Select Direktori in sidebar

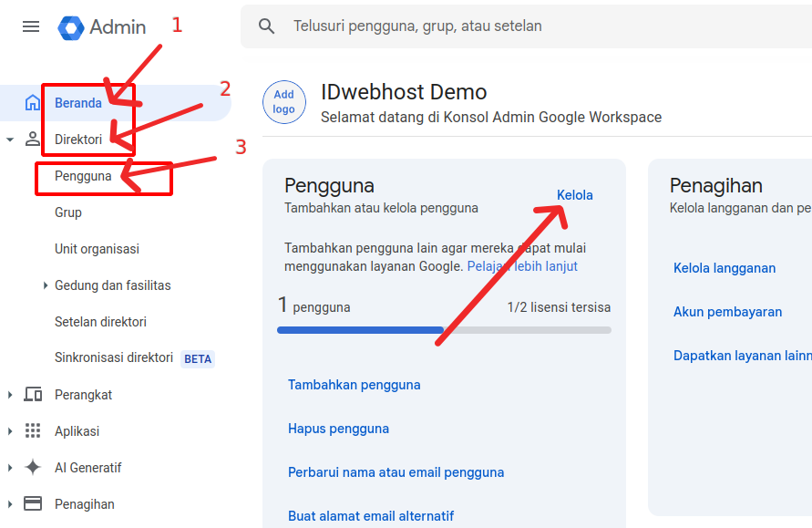pyautogui.click(x=78, y=140)
